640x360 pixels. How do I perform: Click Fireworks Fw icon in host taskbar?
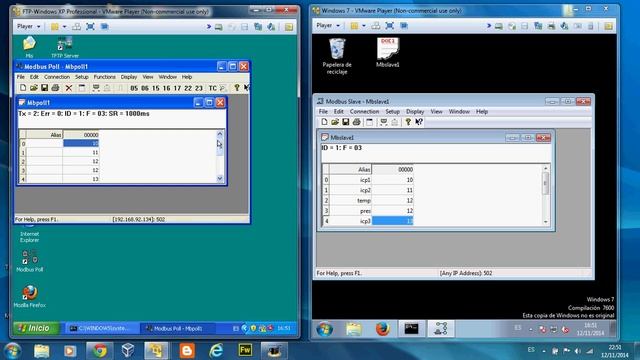point(245,350)
